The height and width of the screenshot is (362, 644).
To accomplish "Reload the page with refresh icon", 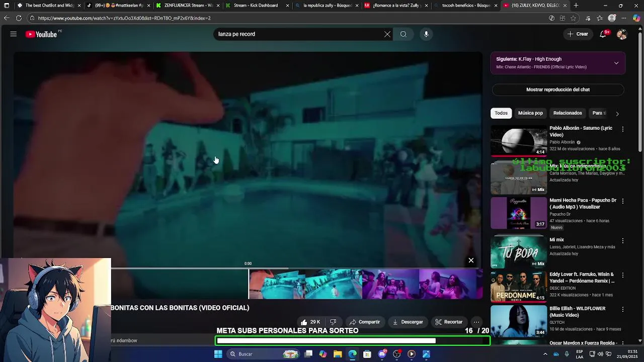I will tap(19, 18).
